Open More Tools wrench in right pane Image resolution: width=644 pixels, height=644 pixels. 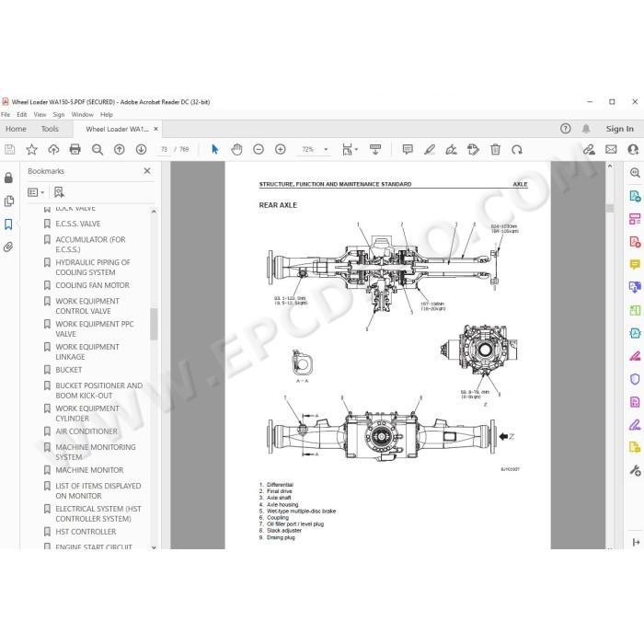tap(635, 470)
